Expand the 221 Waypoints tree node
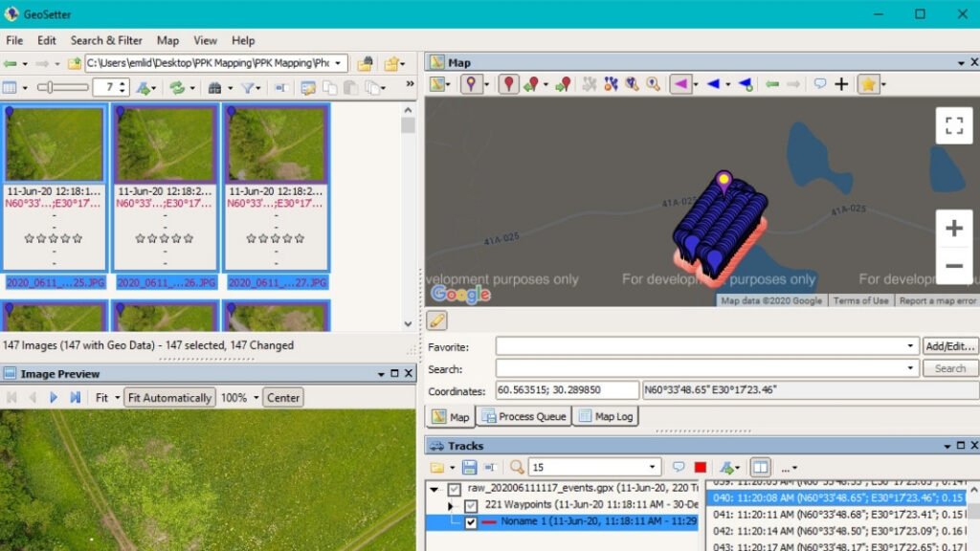980x551 pixels. pos(451,505)
